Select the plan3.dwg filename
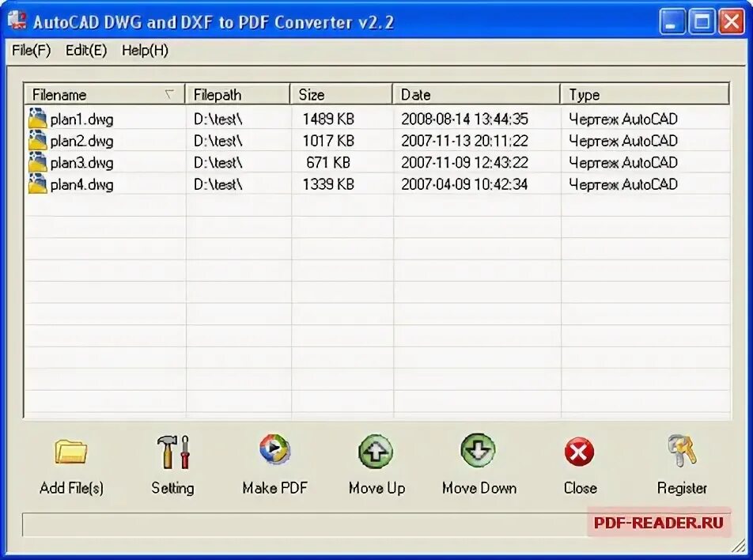 [x=82, y=163]
